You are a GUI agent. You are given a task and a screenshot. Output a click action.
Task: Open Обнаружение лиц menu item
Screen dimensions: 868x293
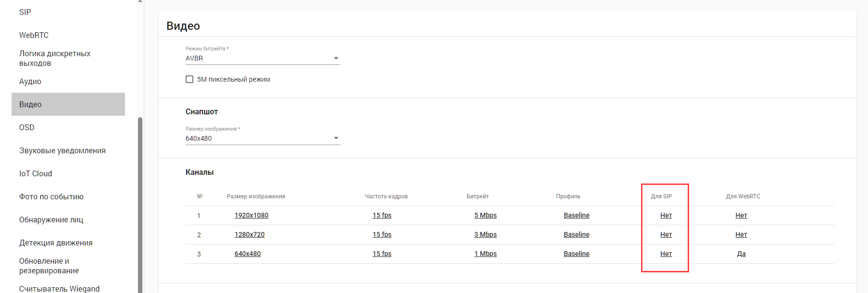[51, 220]
